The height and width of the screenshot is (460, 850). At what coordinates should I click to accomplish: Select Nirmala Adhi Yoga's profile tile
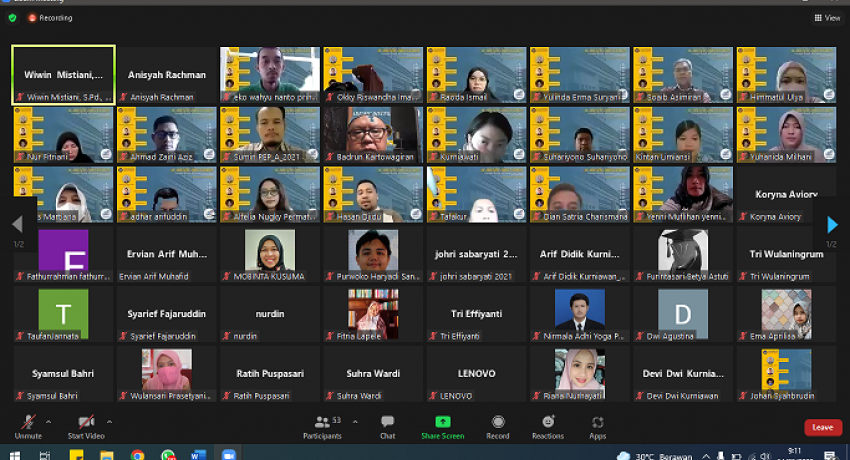point(579,314)
